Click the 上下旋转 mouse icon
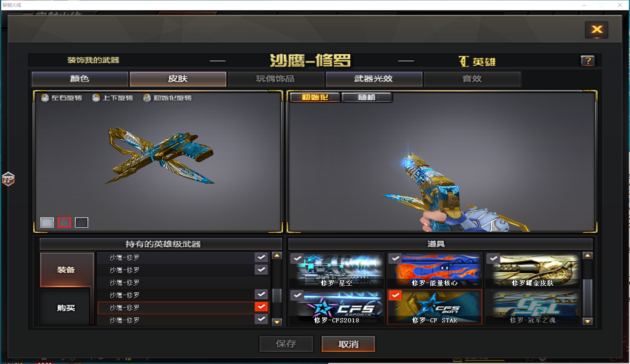Screen dimensions: 630x364 (96, 98)
